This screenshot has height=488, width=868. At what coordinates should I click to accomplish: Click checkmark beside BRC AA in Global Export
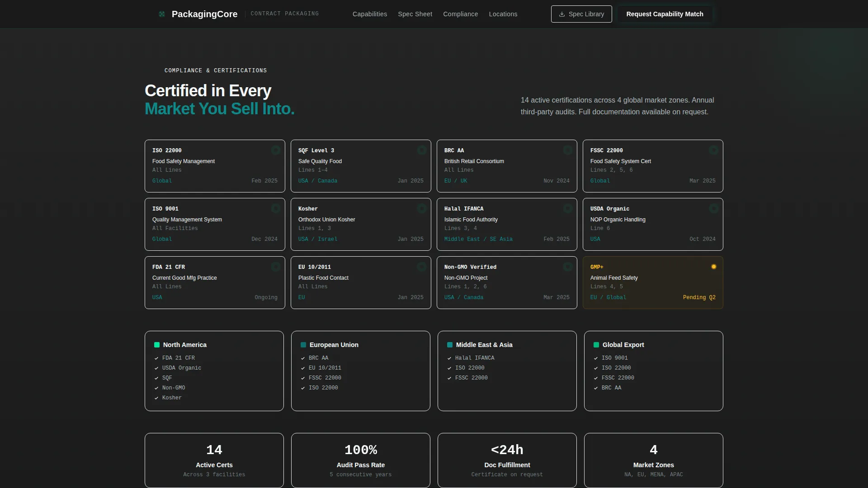point(596,388)
